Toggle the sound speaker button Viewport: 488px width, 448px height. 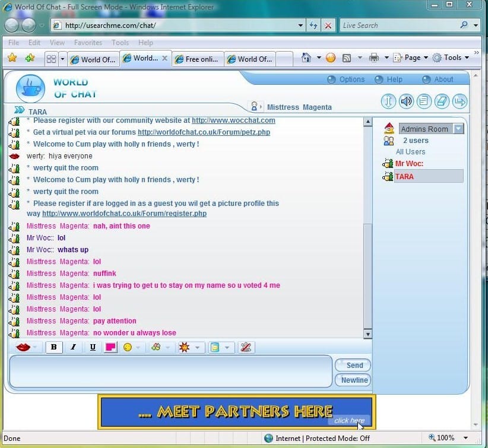tap(406, 101)
